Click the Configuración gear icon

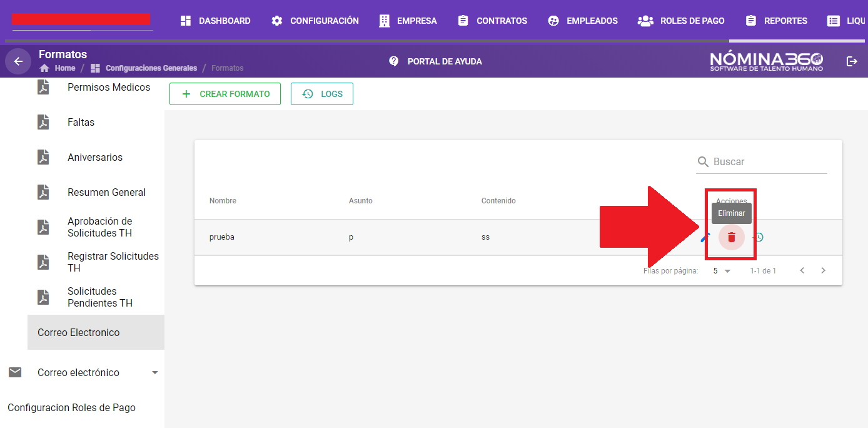276,21
